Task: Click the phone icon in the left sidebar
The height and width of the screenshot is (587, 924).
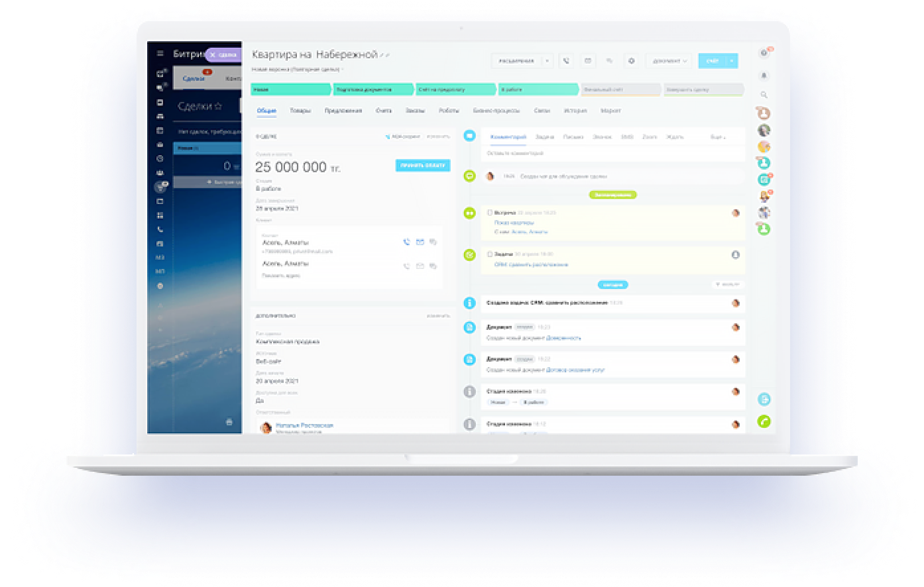Action: pos(160,229)
